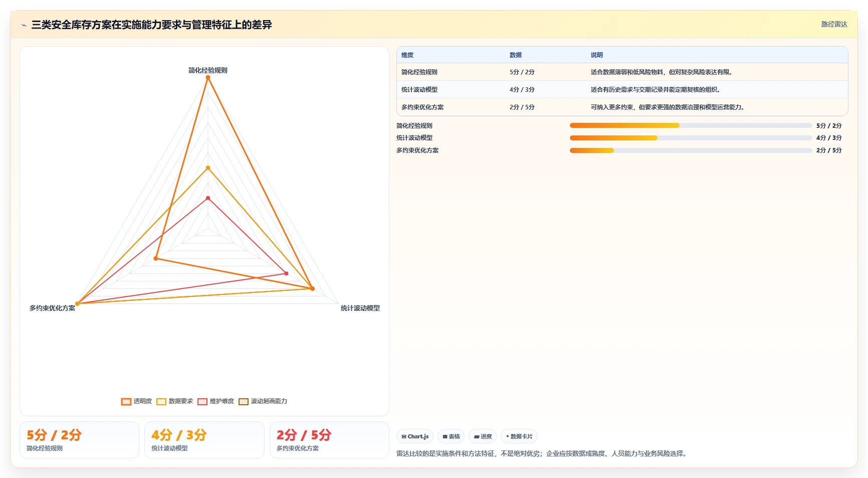Viewport: 868px width, 478px height.
Task: Click the 统计波动模型 progress bar
Action: (691, 138)
